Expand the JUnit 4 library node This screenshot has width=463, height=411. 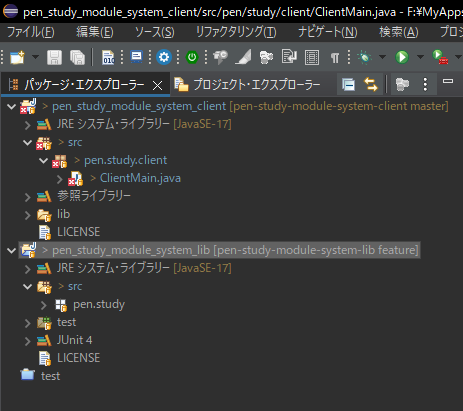tap(28, 341)
